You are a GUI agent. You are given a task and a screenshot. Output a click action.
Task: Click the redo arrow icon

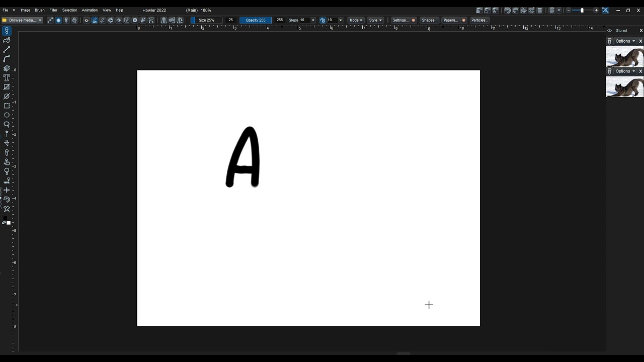point(515,10)
